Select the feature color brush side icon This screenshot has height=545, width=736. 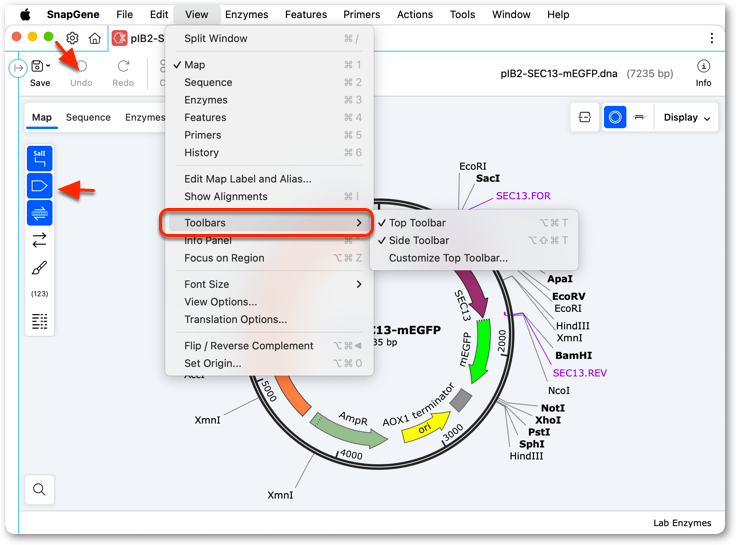(39, 268)
